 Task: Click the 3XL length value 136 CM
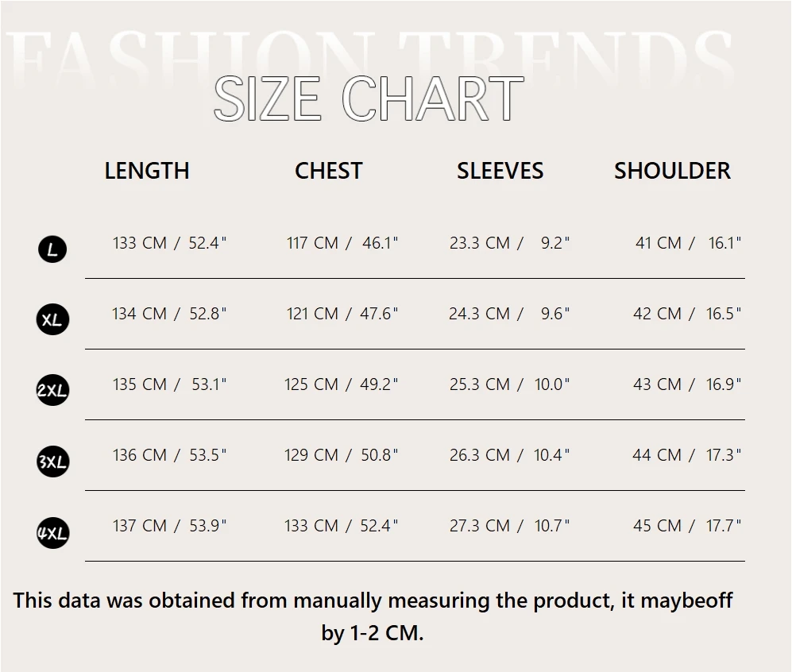pyautogui.click(x=139, y=455)
